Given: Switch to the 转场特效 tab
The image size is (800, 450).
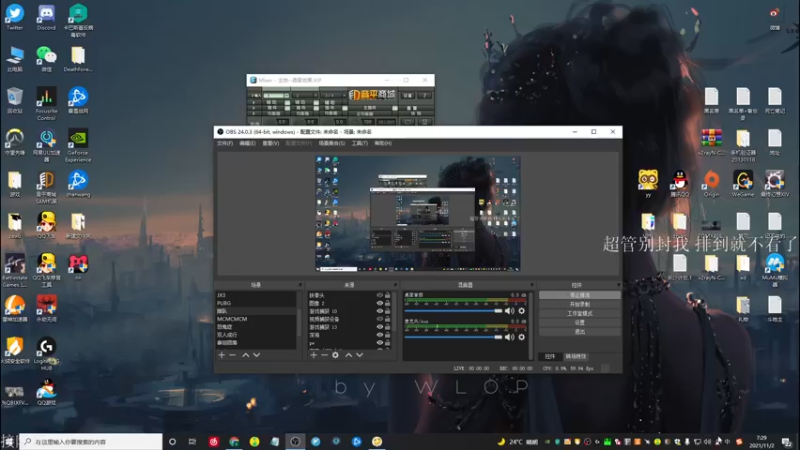Looking at the screenshot, I should (x=576, y=357).
